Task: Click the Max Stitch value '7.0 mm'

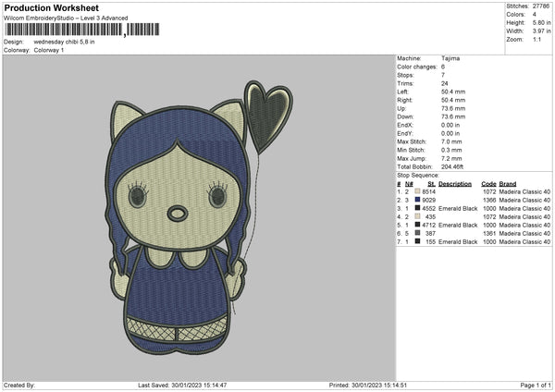Action: point(451,141)
